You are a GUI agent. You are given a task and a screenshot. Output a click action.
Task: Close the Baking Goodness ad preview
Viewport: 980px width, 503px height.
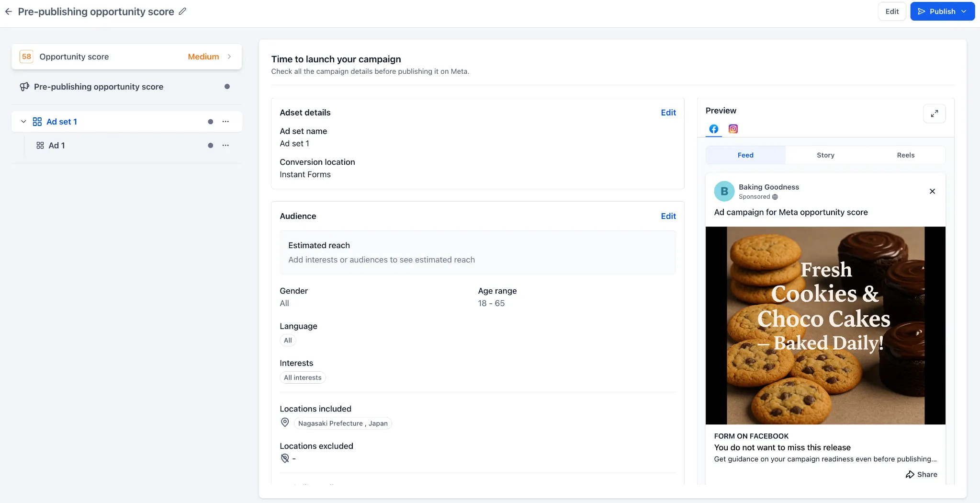932,191
